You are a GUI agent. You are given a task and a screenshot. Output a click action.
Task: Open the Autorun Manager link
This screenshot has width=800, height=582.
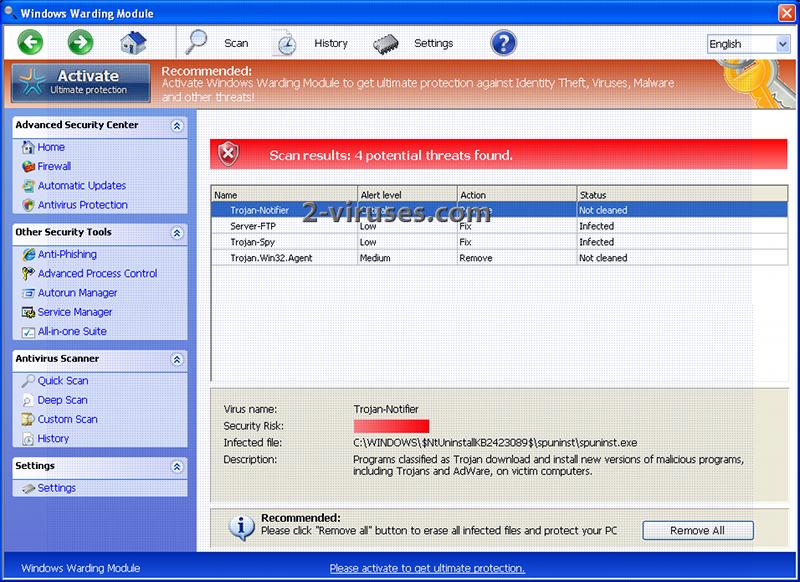point(78,293)
